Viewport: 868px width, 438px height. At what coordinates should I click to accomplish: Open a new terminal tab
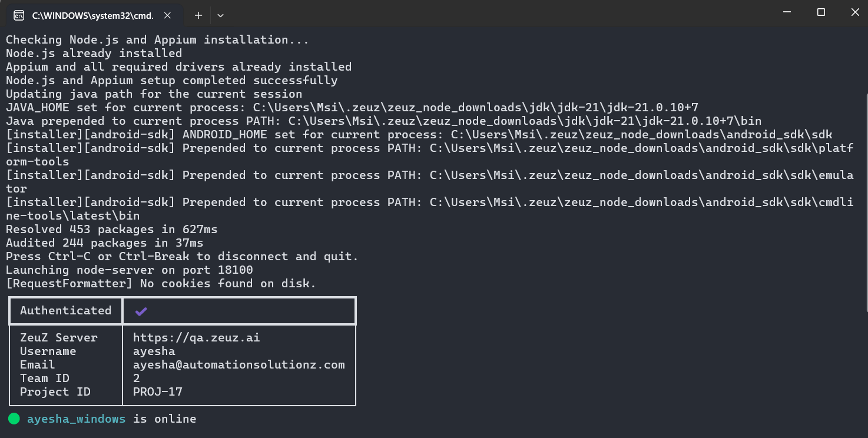point(198,15)
